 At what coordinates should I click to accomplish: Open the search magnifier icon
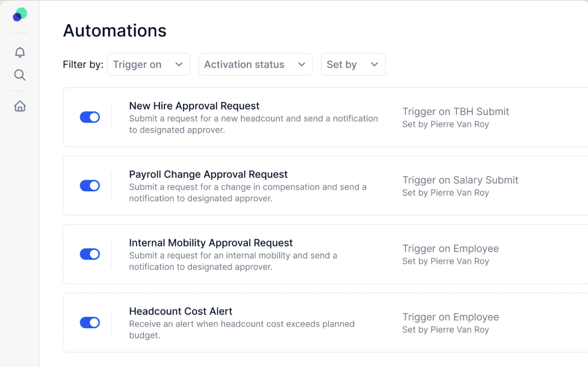pyautogui.click(x=20, y=75)
